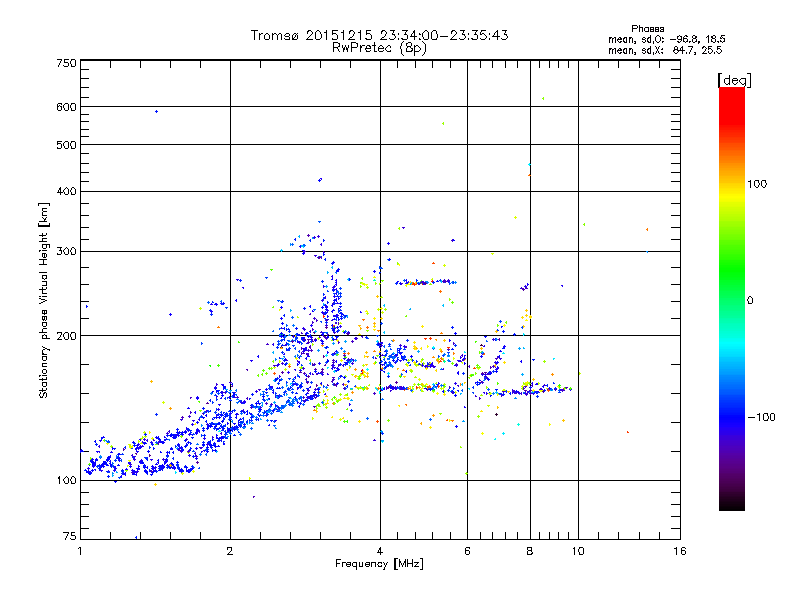
Task: Click x-axis tick label '10'
Action: 578,551
